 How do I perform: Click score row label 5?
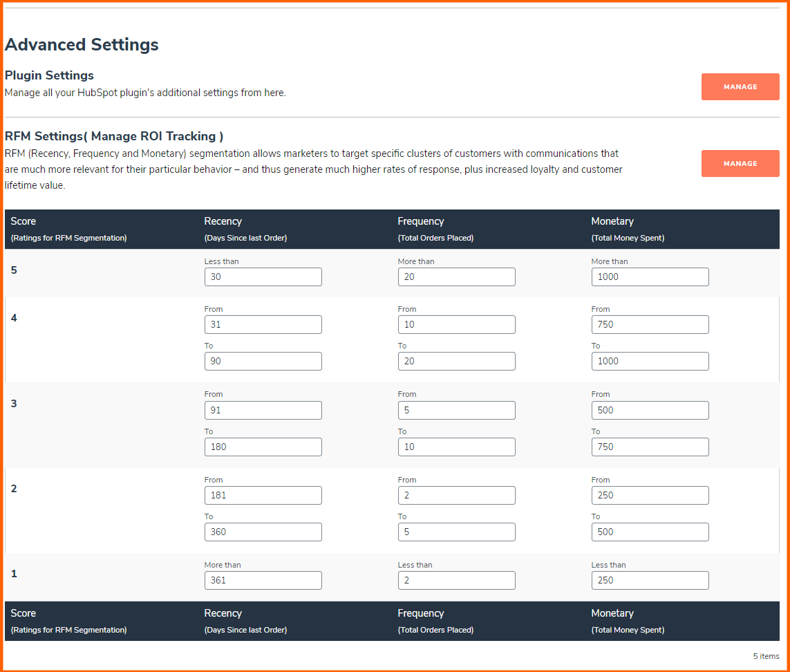(x=14, y=270)
